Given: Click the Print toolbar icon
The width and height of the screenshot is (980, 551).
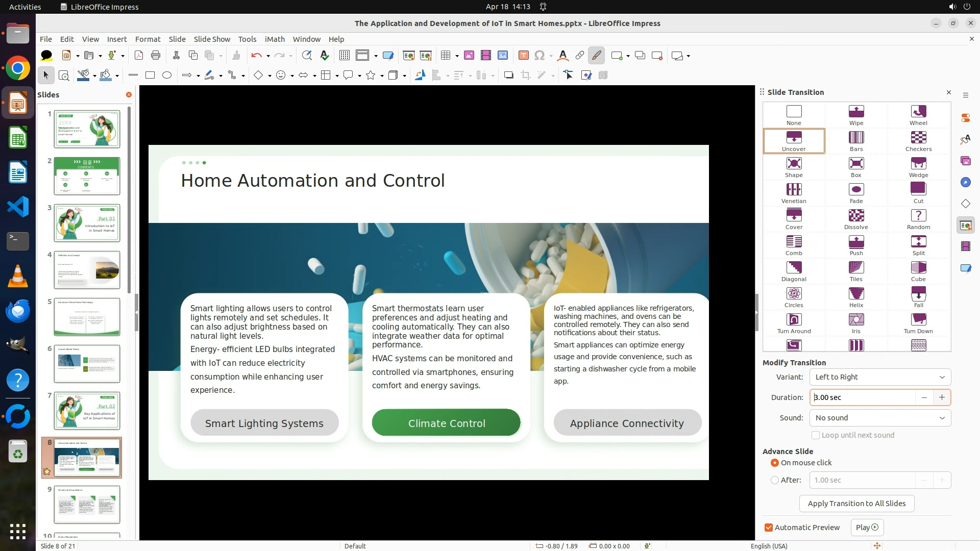Looking at the screenshot, I should (x=156, y=56).
